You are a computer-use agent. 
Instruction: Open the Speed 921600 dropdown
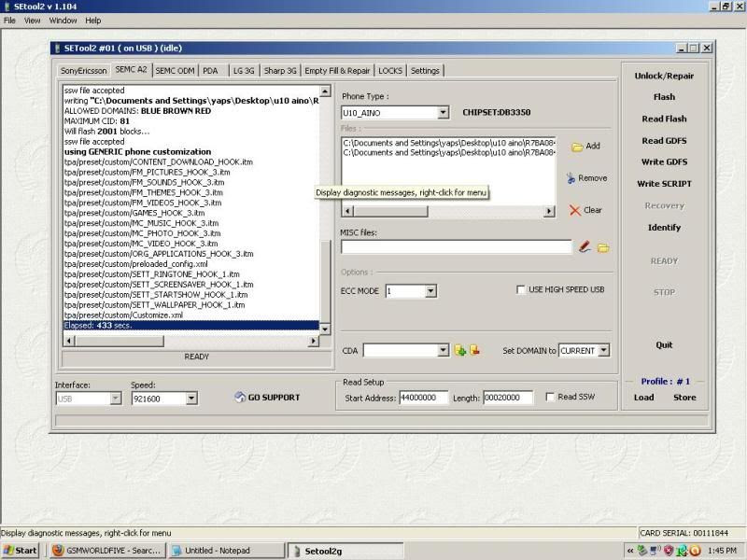(x=191, y=399)
